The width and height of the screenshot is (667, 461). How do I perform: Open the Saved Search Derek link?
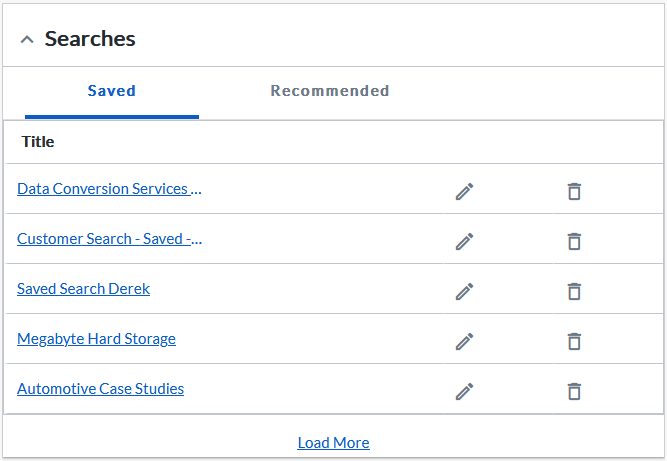point(83,289)
